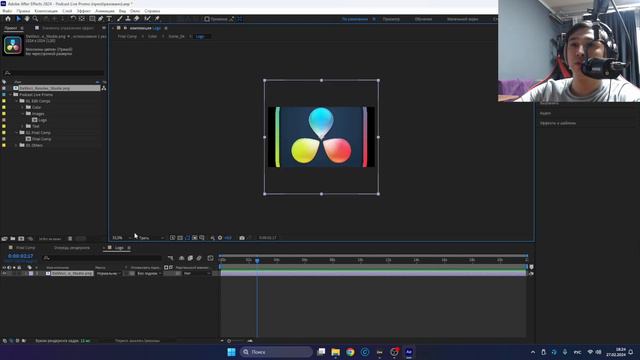The height and width of the screenshot is (360, 640).
Task: Select the Brush tool
Action: [120, 19]
